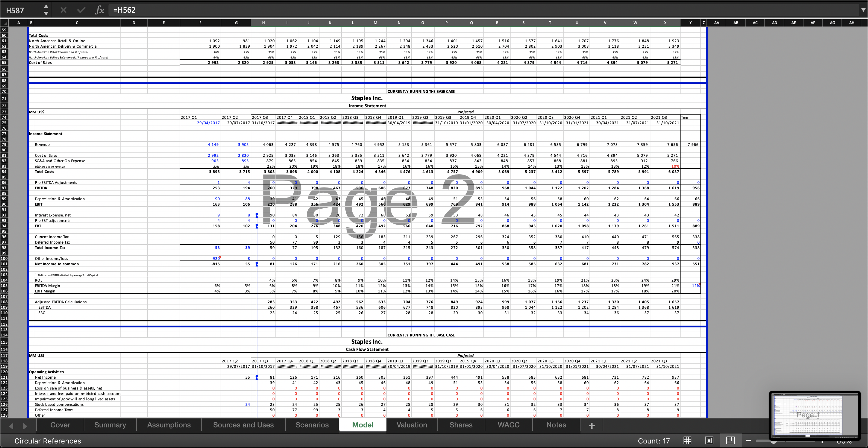The width and height of the screenshot is (868, 448).
Task: Open the WACC sheet tab
Action: (508, 425)
